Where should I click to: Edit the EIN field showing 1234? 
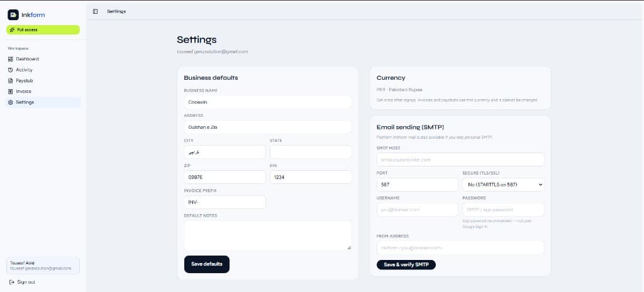point(311,177)
